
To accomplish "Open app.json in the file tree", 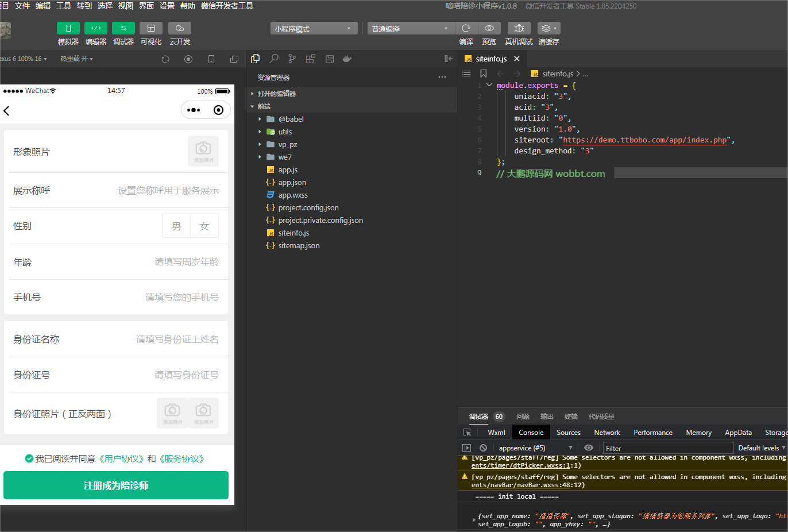I will point(292,182).
